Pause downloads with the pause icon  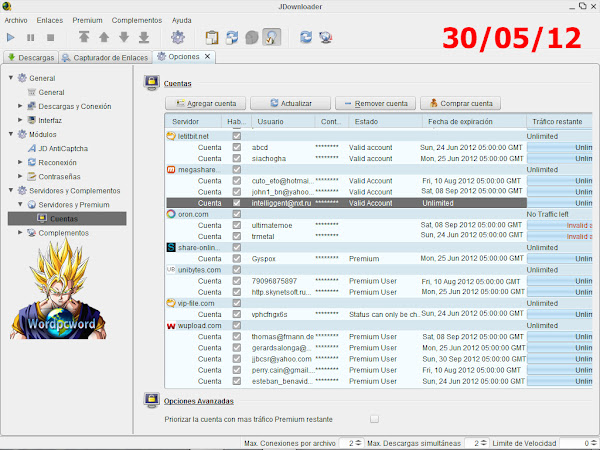coord(31,38)
